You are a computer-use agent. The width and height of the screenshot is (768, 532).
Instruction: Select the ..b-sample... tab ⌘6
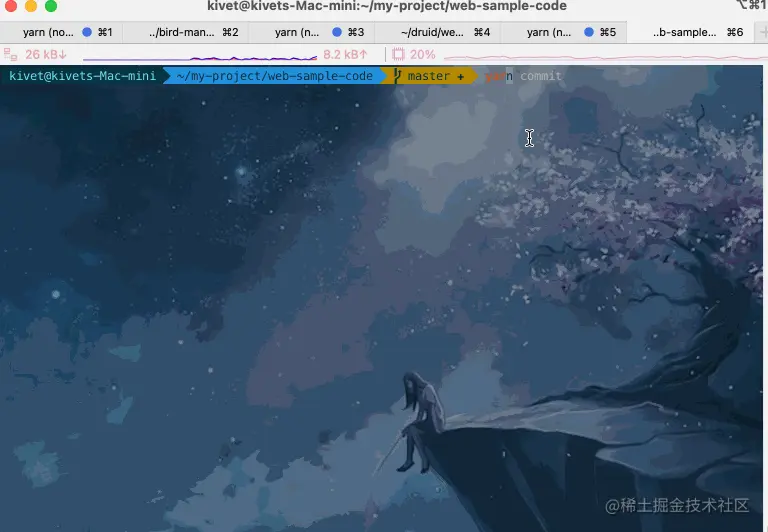[691, 32]
